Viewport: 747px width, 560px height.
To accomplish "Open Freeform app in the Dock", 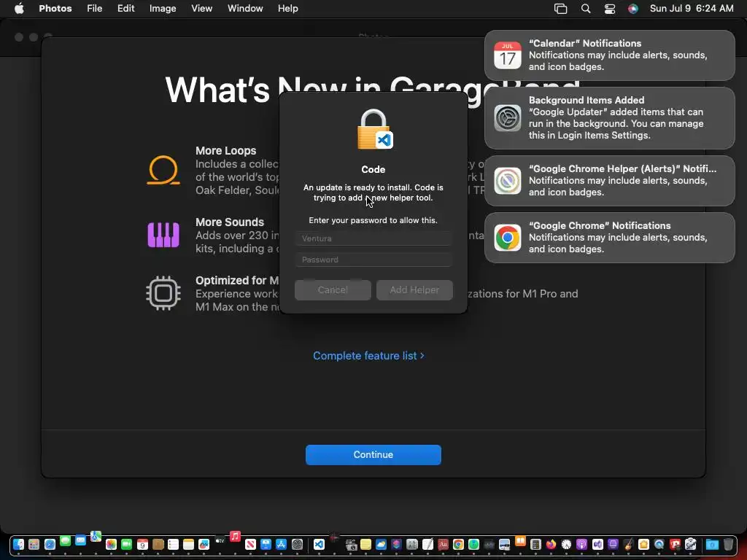I will pos(204,544).
